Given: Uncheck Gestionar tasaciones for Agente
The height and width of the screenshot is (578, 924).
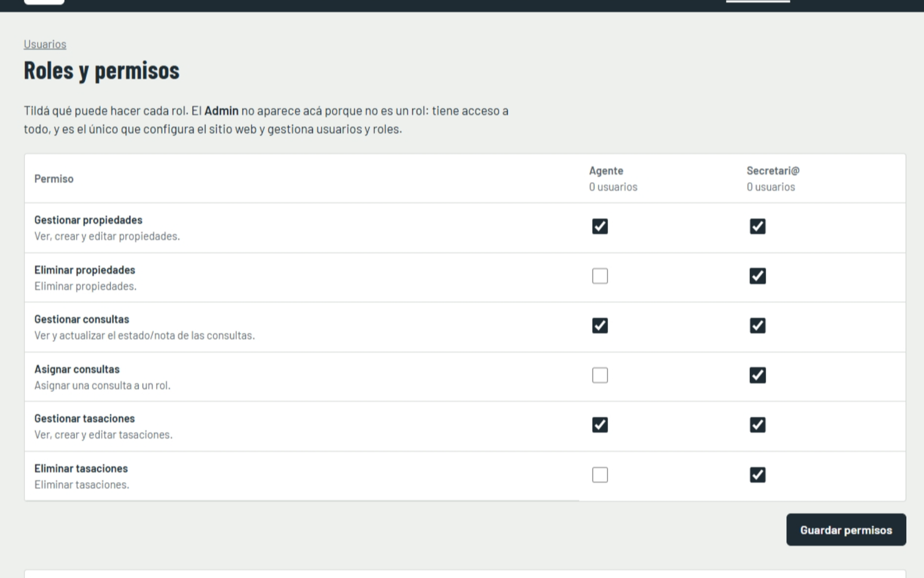Looking at the screenshot, I should click(600, 425).
